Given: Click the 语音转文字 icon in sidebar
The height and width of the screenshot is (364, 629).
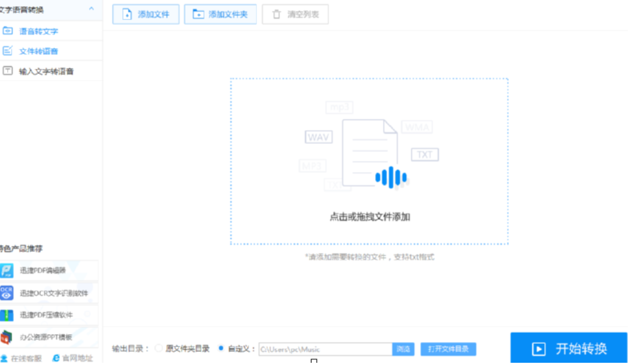Looking at the screenshot, I should (x=7, y=31).
